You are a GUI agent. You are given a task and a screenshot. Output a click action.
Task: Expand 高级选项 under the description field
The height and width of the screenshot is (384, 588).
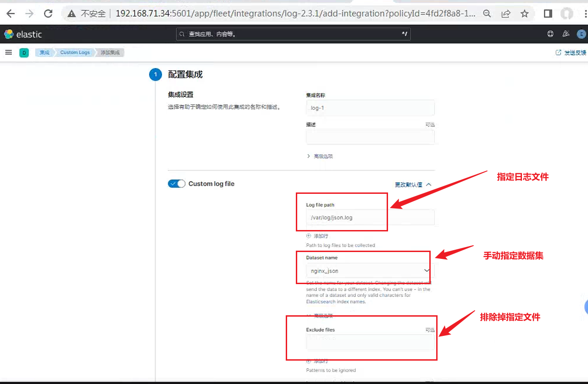click(x=319, y=156)
